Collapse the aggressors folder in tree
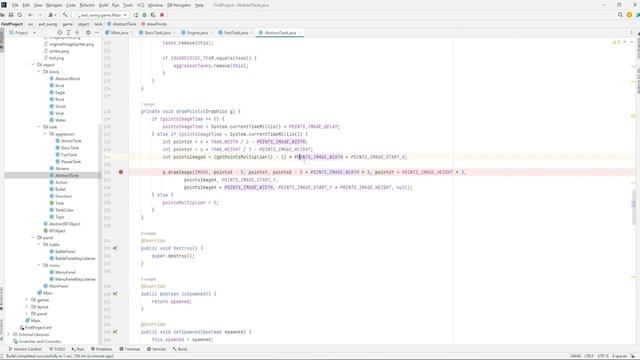The height and width of the screenshot is (360, 640). coord(45,134)
